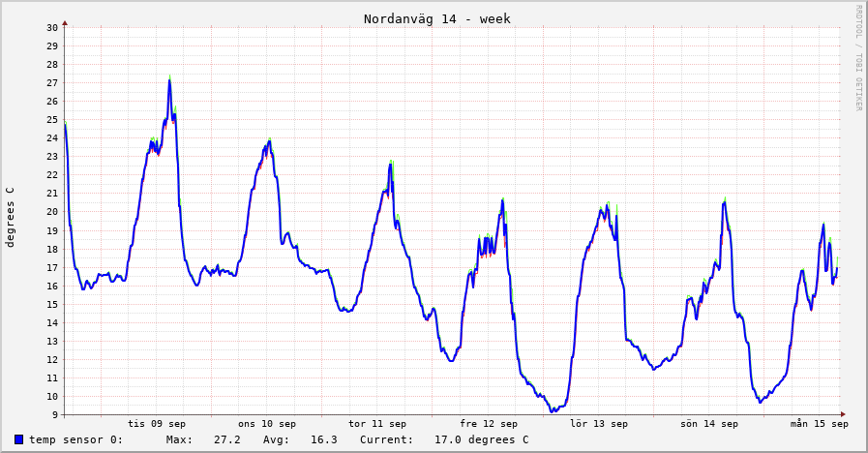Click the y-axis value 25
Image resolution: width=868 pixels, height=453 pixels.
(52, 120)
